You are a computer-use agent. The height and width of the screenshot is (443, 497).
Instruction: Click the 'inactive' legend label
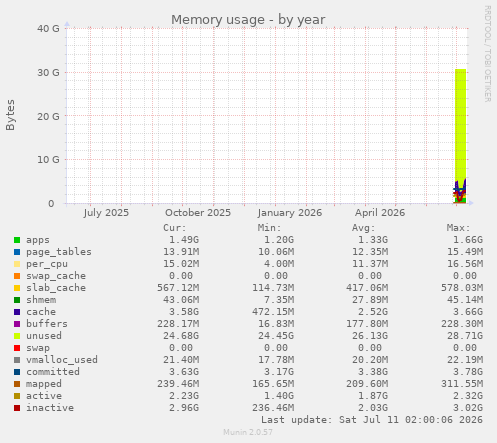coord(50,408)
